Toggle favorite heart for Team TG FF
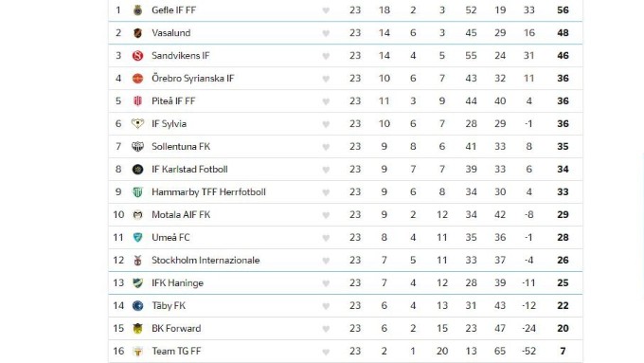Screen dimensions: 644x363 point(326,352)
